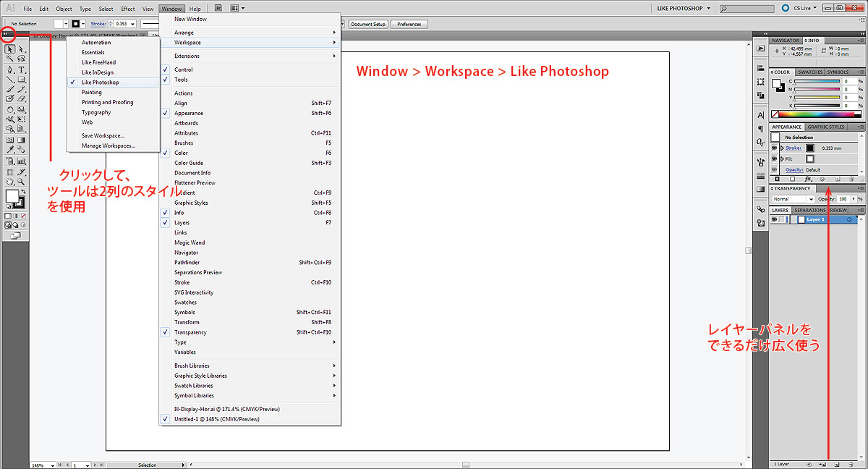Select the Pen tool

point(9,69)
